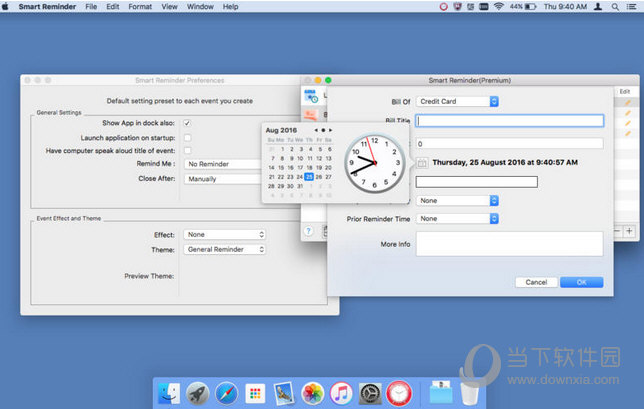Click the analog clock face in the popup
Image resolution: width=644 pixels, height=409 pixels.
(x=374, y=163)
